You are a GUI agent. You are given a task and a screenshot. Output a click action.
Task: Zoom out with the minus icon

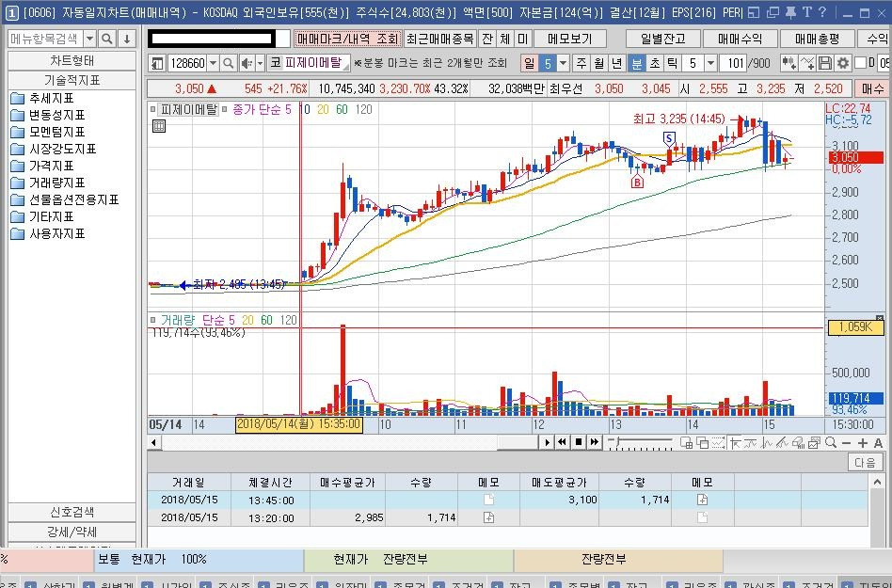click(x=847, y=443)
